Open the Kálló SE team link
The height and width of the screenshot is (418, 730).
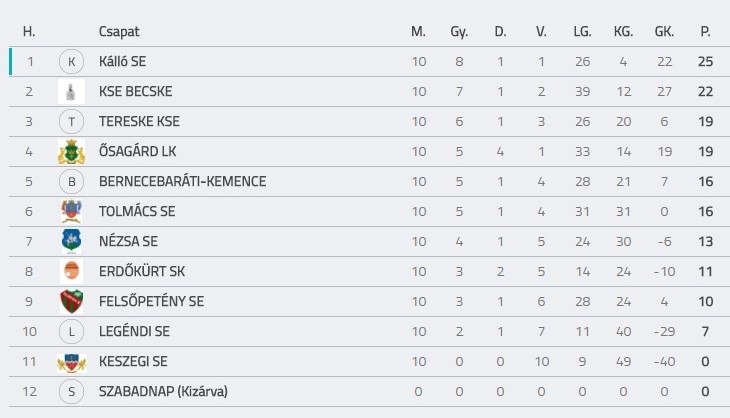click(122, 61)
